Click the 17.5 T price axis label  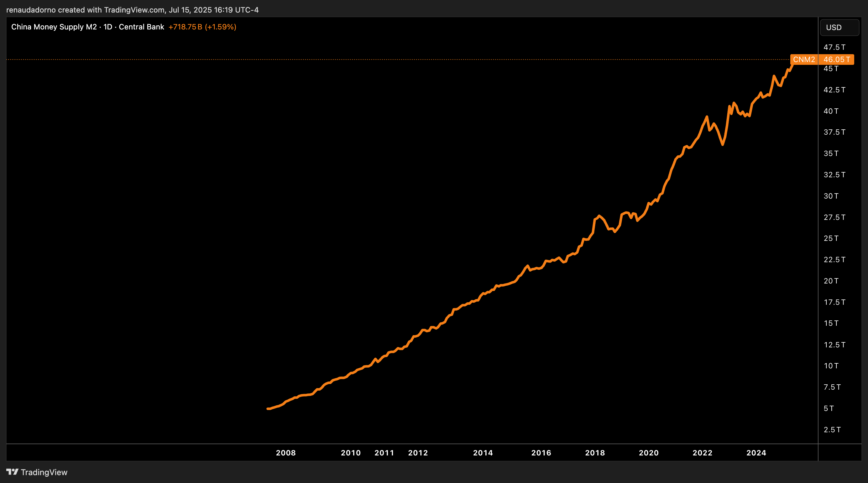(834, 302)
